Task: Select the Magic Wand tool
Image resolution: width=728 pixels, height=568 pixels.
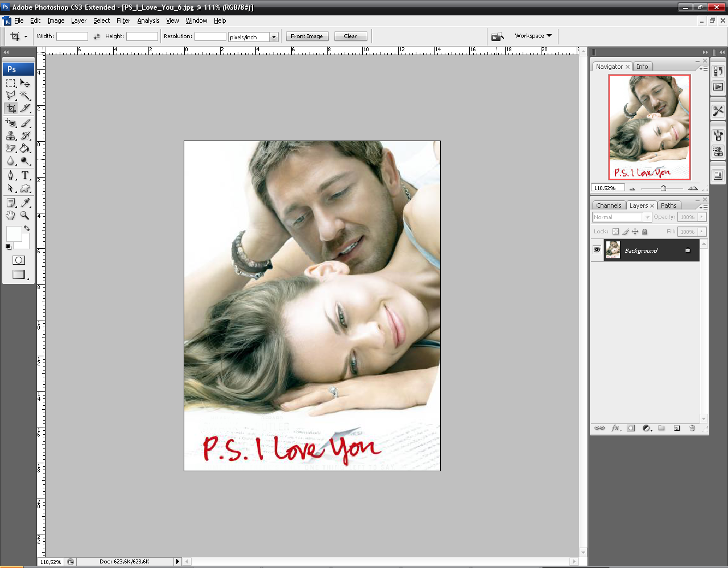Action: (25, 96)
